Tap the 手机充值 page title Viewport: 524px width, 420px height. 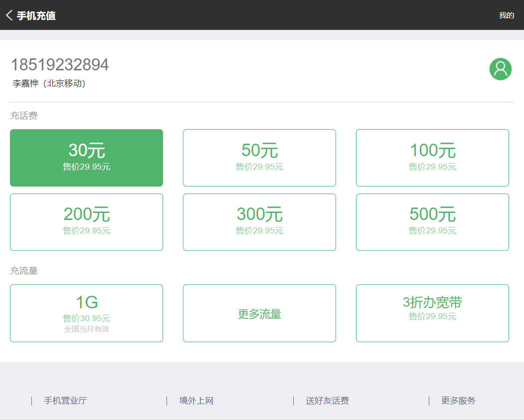[x=36, y=15]
